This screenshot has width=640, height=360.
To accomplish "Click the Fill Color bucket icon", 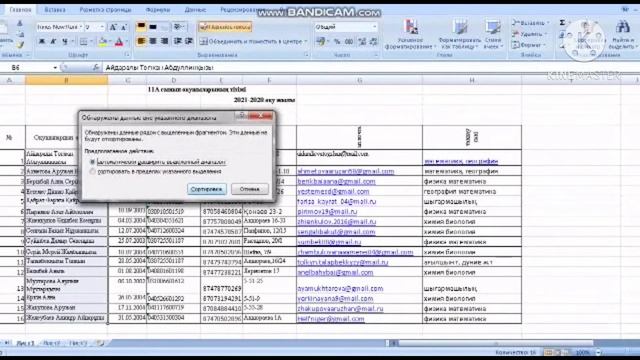I will (103, 42).
